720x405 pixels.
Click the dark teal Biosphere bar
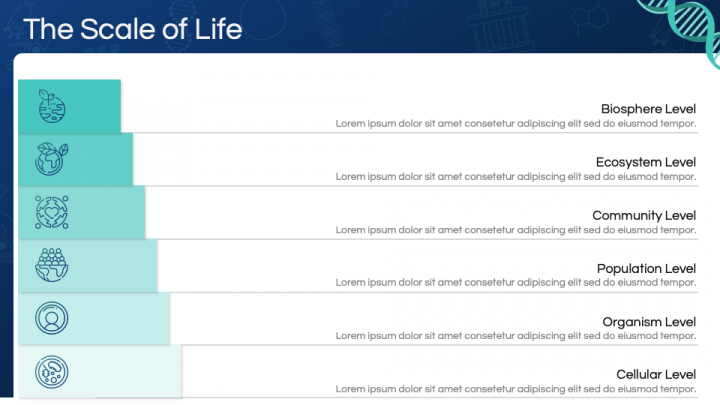click(69, 107)
